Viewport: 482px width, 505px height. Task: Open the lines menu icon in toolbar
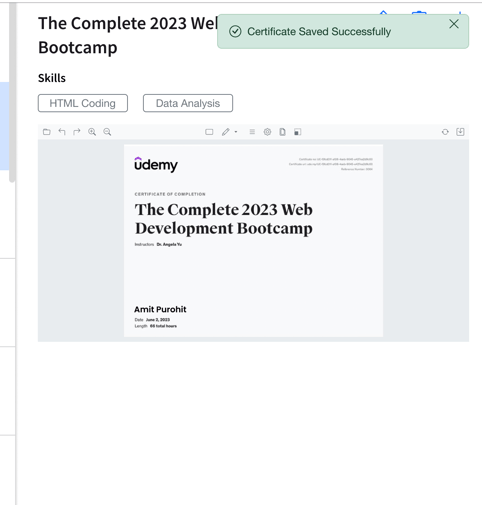tap(252, 132)
